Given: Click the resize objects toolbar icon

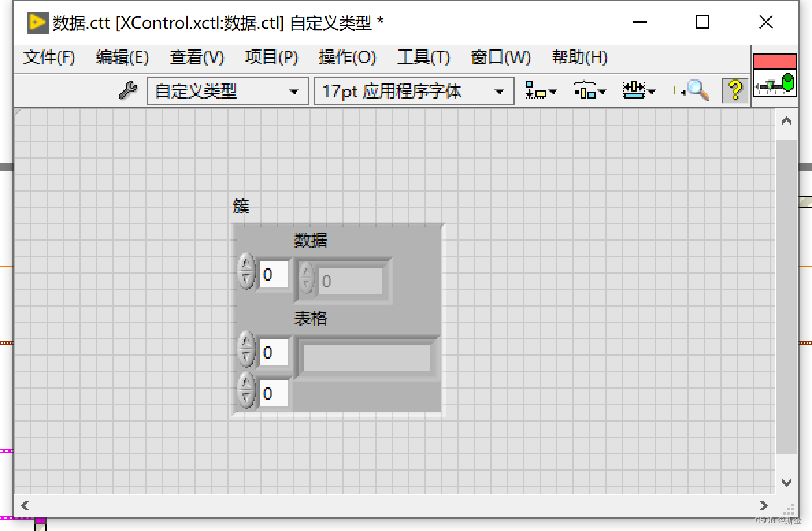Looking at the screenshot, I should click(x=635, y=90).
